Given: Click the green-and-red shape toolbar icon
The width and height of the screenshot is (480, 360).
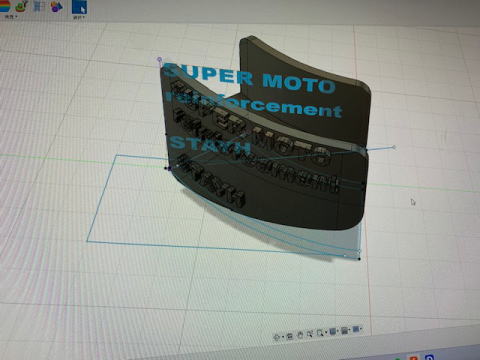Looking at the screenshot, I should pyautogui.click(x=22, y=6).
